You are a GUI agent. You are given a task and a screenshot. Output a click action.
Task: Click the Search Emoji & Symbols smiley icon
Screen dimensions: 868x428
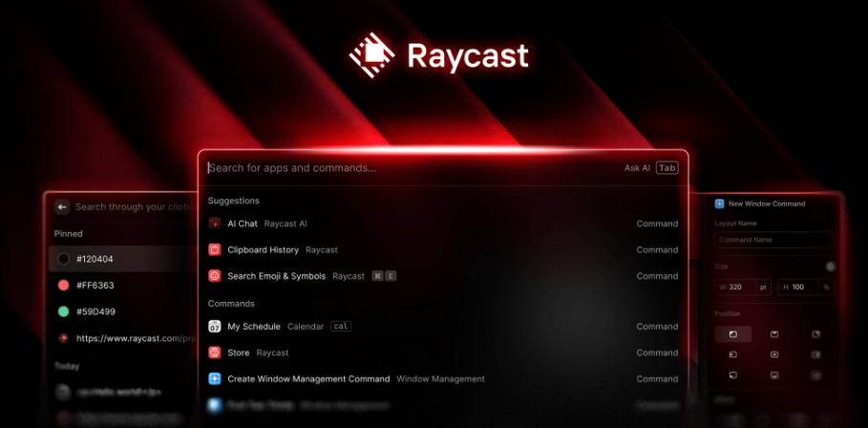coord(215,276)
